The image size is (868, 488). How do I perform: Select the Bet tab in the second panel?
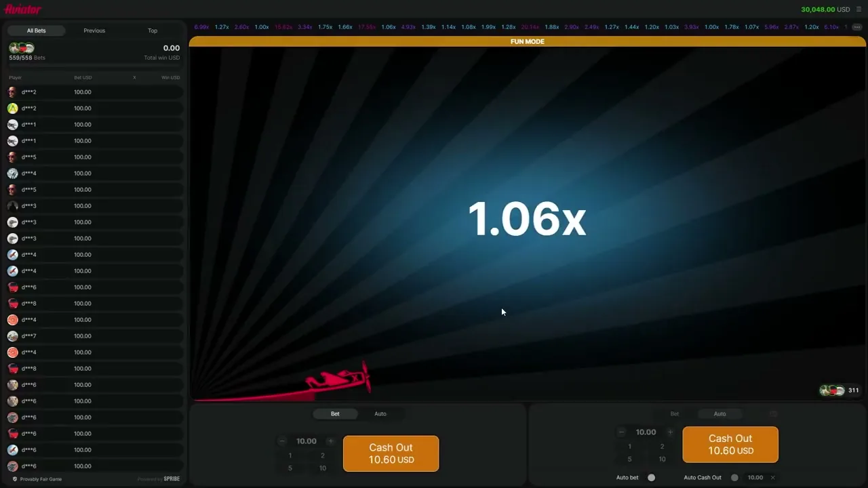(675, 414)
